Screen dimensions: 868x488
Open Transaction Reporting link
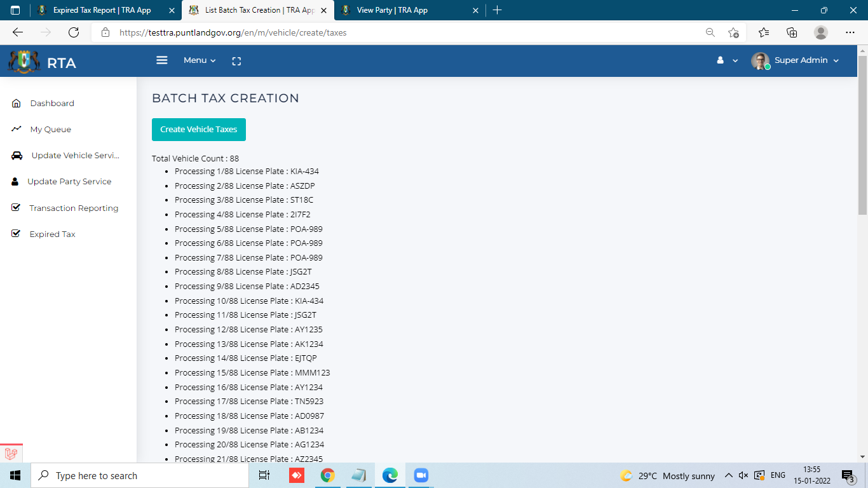click(x=74, y=208)
